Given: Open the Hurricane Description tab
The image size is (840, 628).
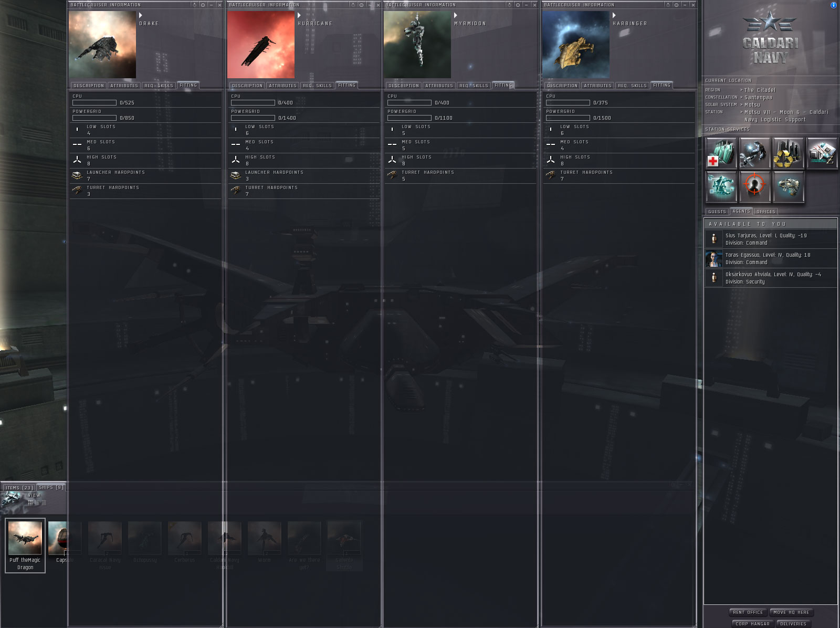Looking at the screenshot, I should coord(247,86).
